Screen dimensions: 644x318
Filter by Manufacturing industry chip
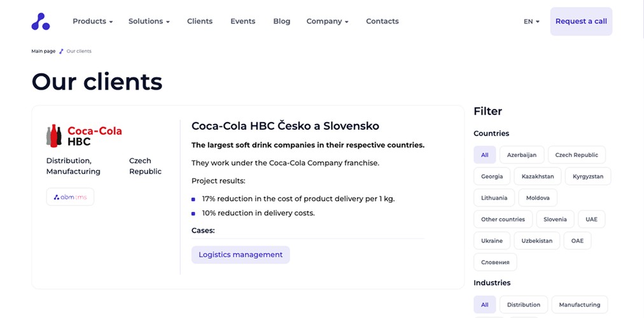click(580, 305)
